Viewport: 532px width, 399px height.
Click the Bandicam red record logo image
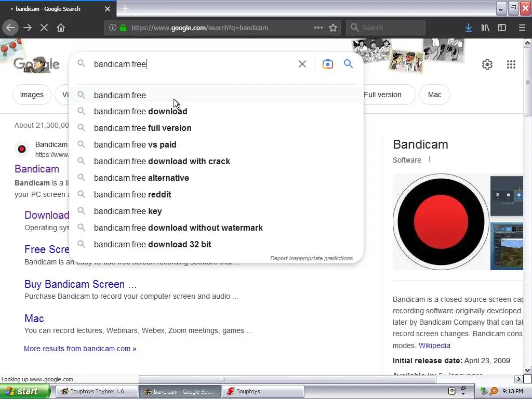[x=441, y=222]
